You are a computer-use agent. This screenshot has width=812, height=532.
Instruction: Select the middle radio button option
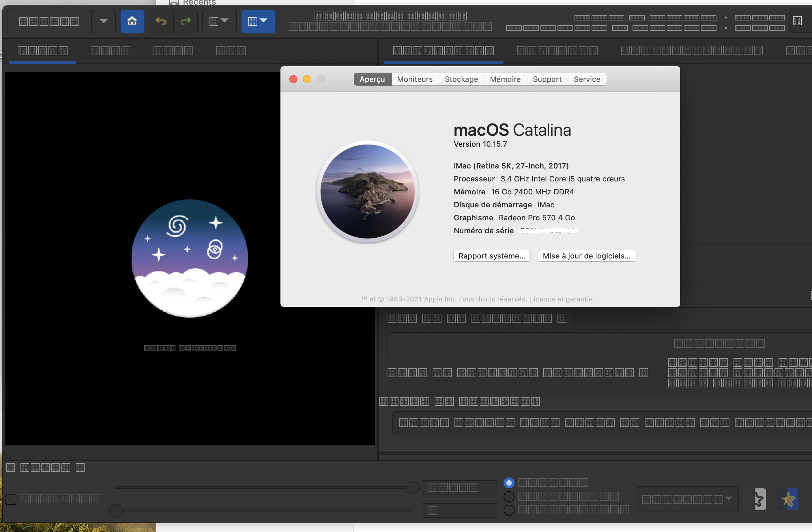[x=509, y=496]
